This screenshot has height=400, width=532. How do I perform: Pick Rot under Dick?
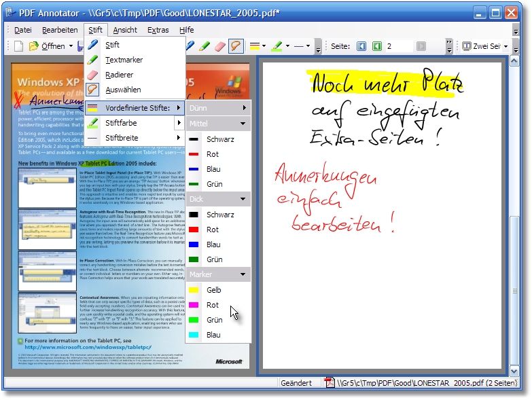(219, 230)
